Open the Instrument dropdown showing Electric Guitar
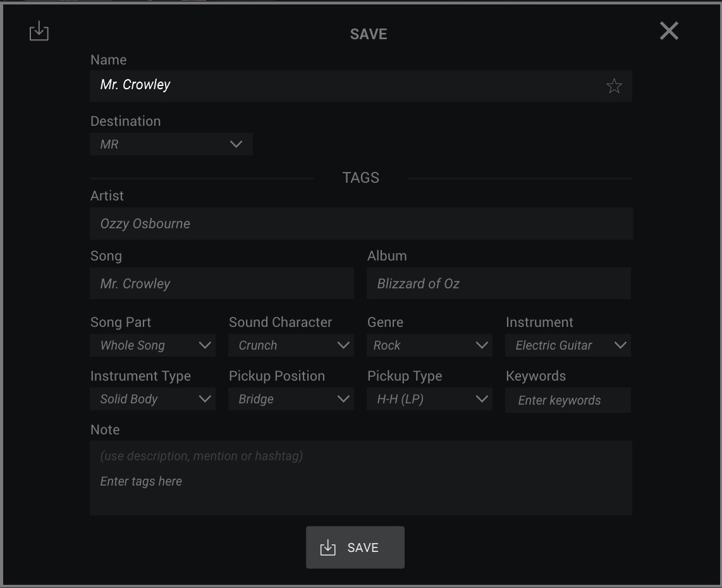The width and height of the screenshot is (722, 588). pyautogui.click(x=568, y=345)
